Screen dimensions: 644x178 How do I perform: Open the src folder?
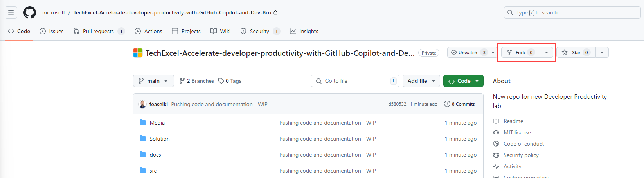coord(153,171)
